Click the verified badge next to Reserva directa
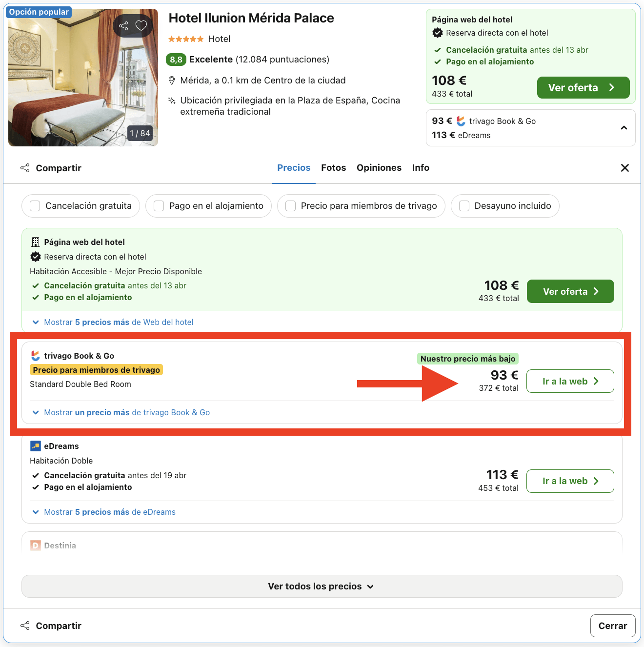This screenshot has width=644, height=647. (x=35, y=256)
